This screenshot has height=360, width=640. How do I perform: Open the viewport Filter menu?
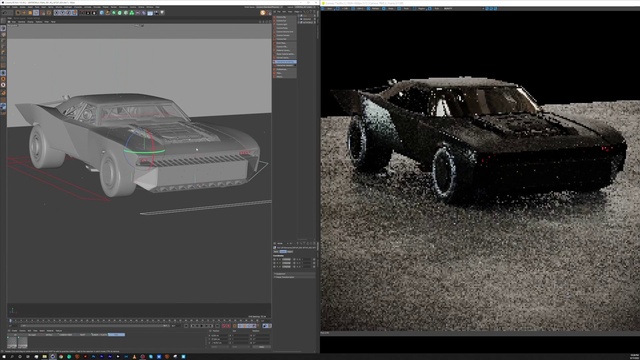coord(46,22)
